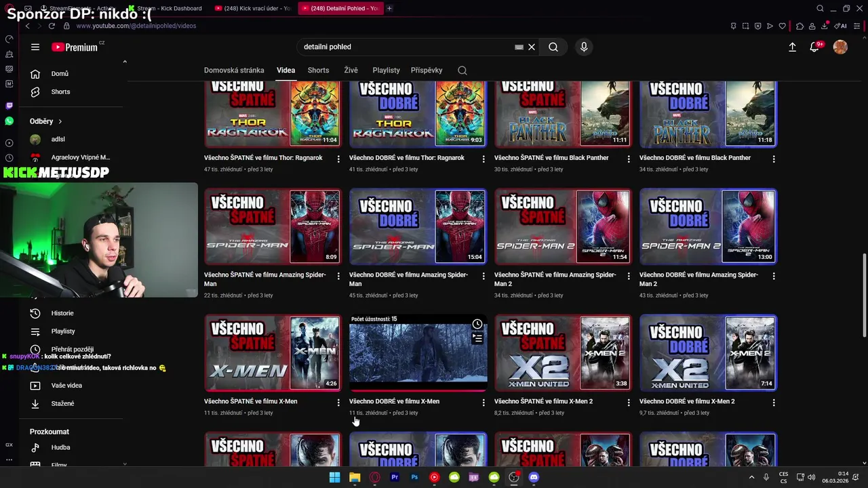Screen dimensions: 868x488
Task: Go back in browser history
Action: click(27, 26)
